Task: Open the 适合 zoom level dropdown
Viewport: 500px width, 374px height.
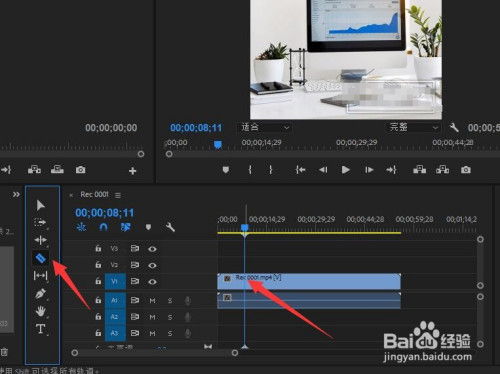Action: (264, 127)
